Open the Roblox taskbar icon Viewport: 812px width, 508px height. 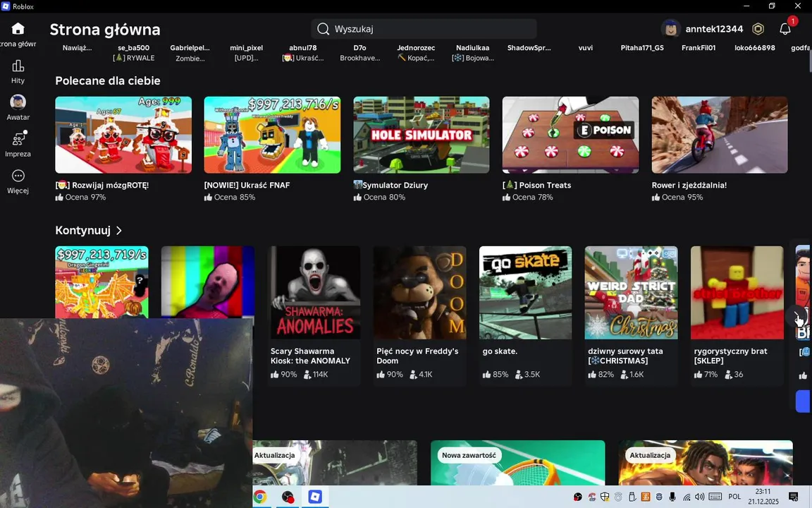(315, 497)
